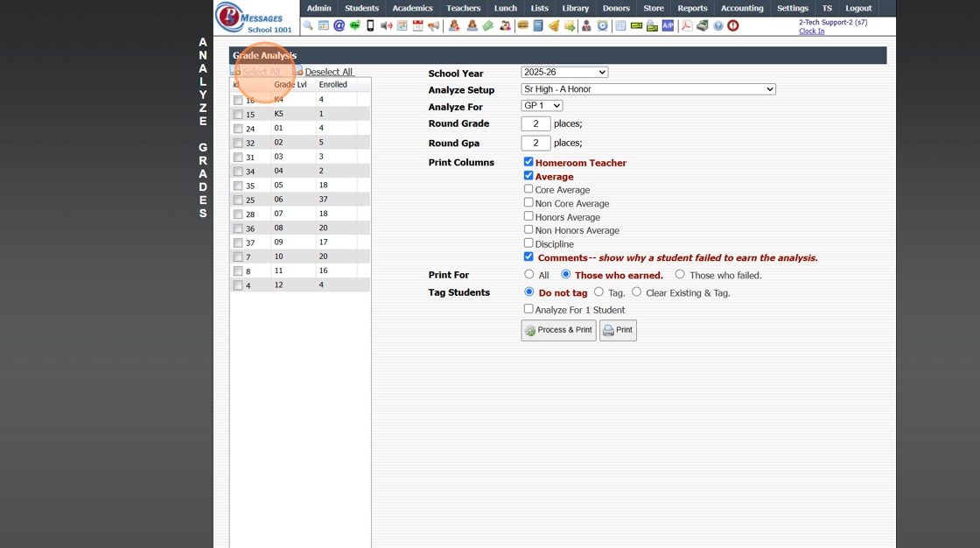Click the megaphone announcement icon
Screen dimensions: 980x548
click(x=433, y=25)
